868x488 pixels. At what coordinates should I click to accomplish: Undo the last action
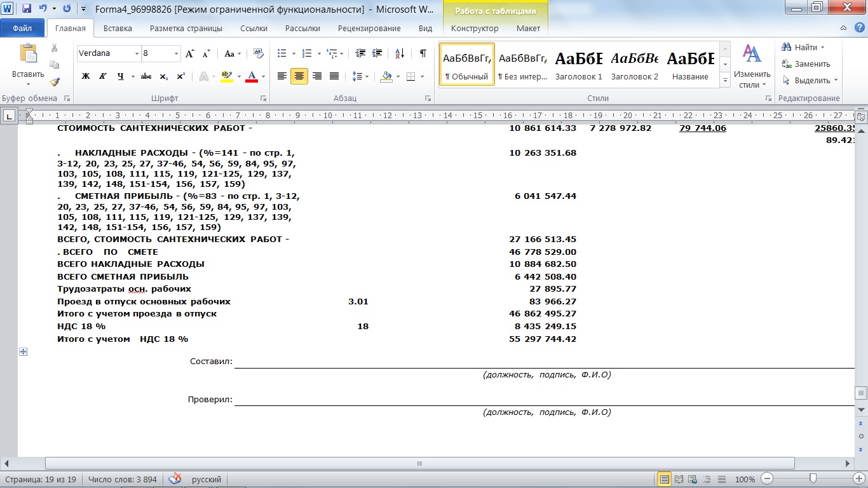[x=43, y=9]
